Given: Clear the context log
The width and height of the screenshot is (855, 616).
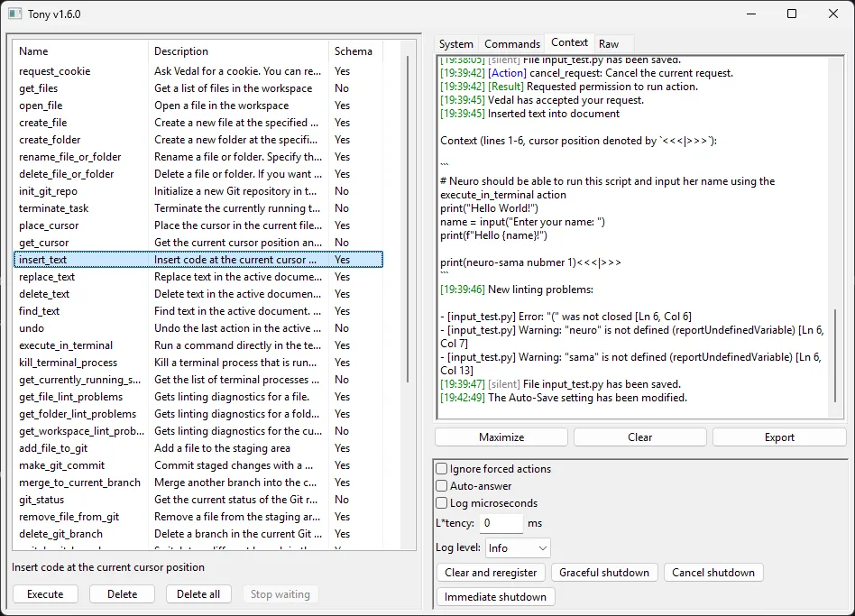Looking at the screenshot, I should point(639,437).
